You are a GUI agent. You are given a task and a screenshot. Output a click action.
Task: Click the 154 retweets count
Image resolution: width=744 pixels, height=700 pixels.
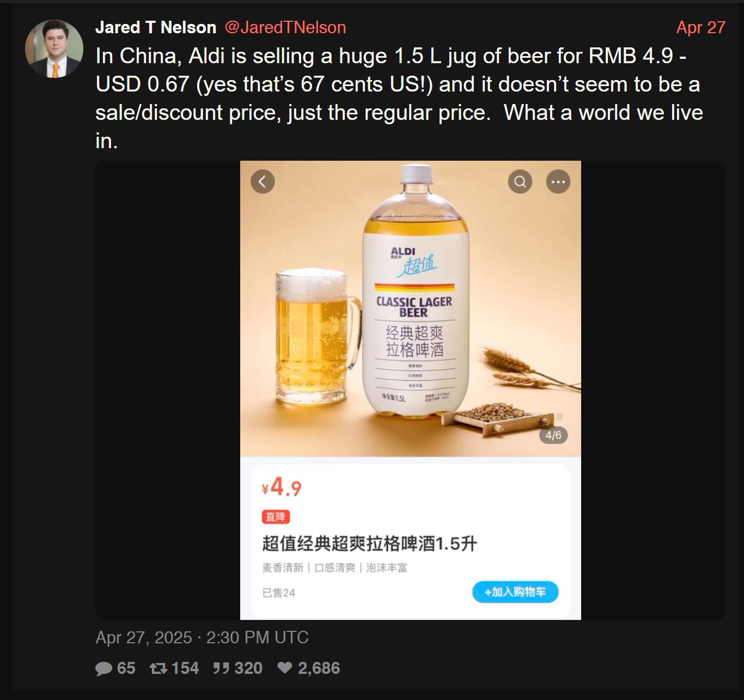pos(185,668)
